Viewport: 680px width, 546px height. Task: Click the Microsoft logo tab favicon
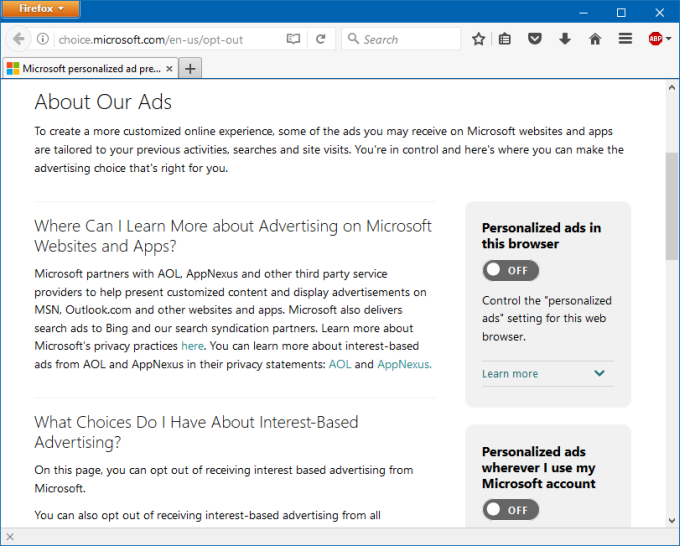pyautogui.click(x=13, y=69)
